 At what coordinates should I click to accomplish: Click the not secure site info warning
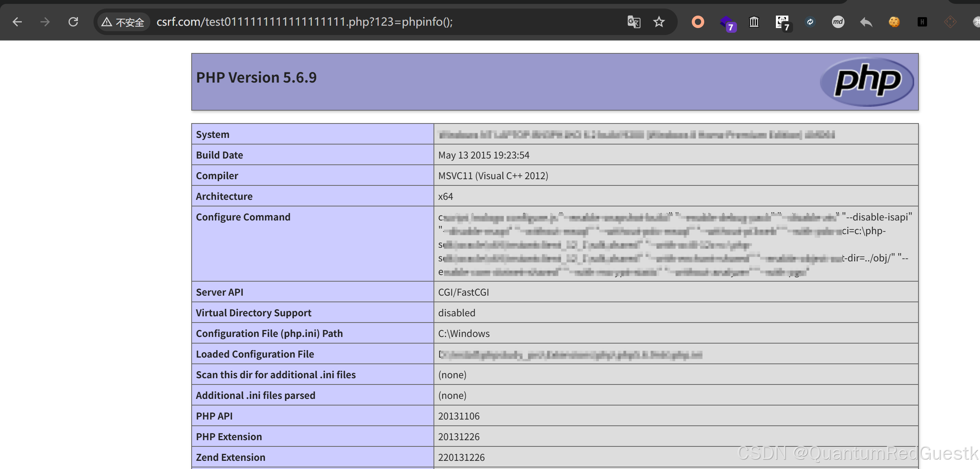pos(123,22)
